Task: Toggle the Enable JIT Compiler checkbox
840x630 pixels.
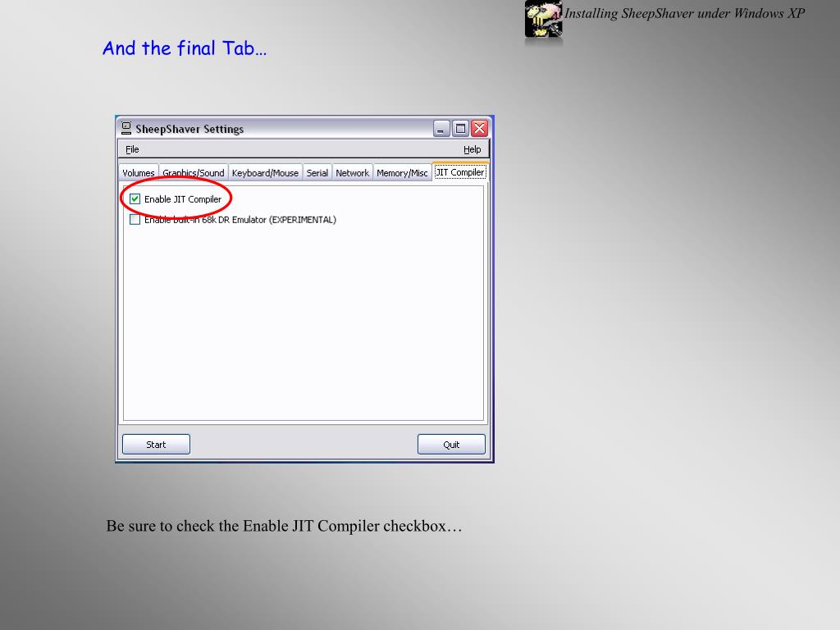Action: (x=135, y=199)
